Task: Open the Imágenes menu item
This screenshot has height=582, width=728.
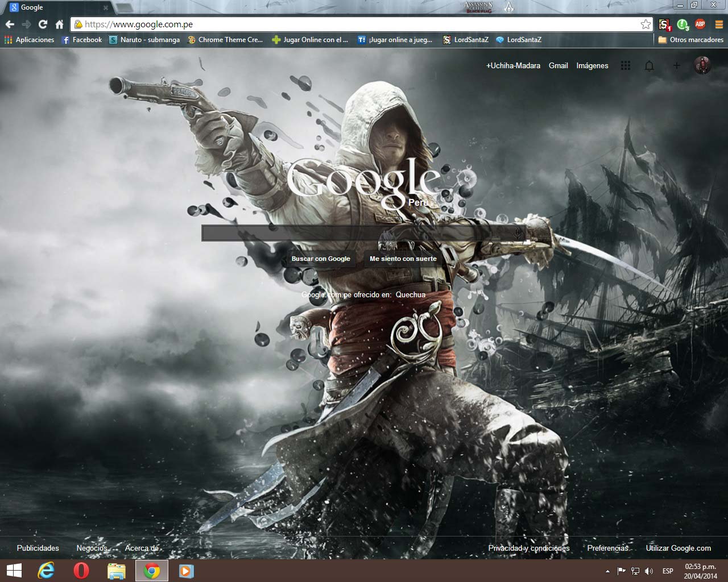Action: point(592,65)
